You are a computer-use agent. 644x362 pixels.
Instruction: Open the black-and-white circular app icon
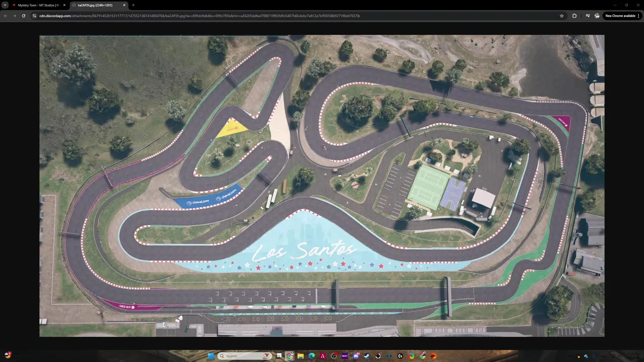pyautogui.click(x=378, y=356)
